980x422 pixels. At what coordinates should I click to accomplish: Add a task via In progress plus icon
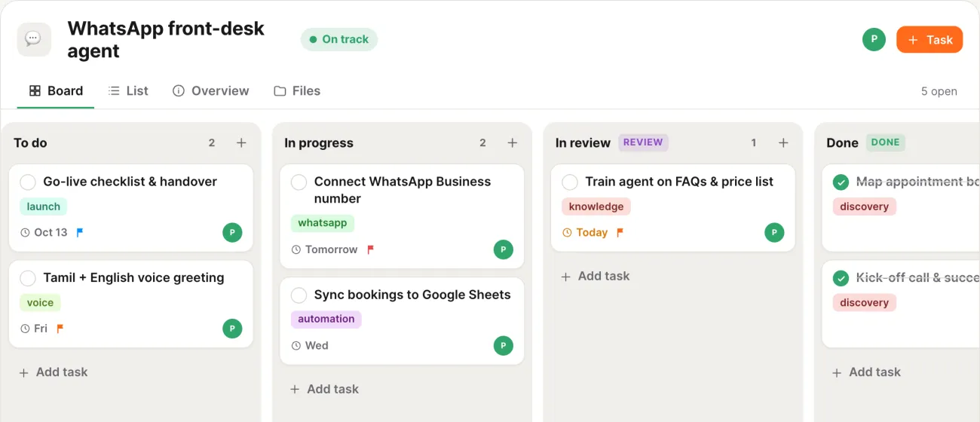tap(512, 142)
